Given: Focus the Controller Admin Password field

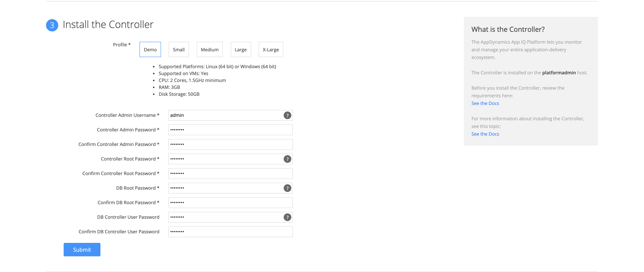Looking at the screenshot, I should 230,130.
